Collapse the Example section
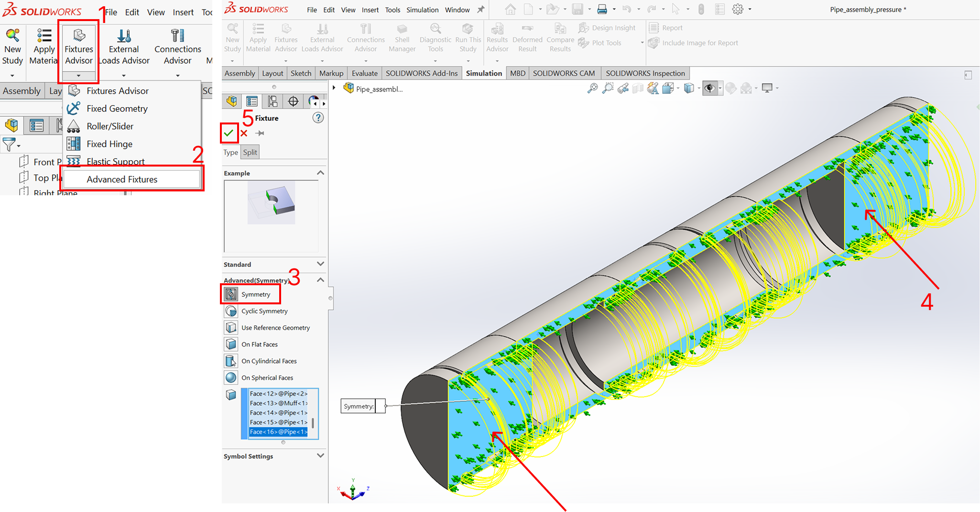 320,173
